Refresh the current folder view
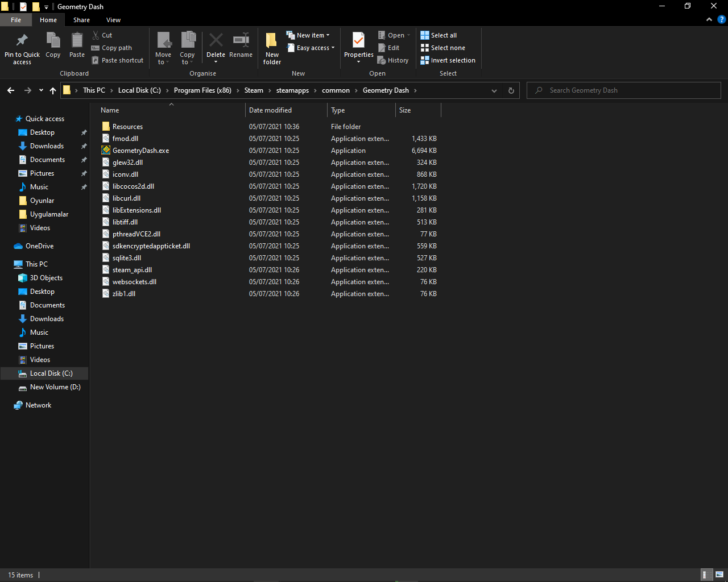Screen dimensions: 728x582 (511, 90)
